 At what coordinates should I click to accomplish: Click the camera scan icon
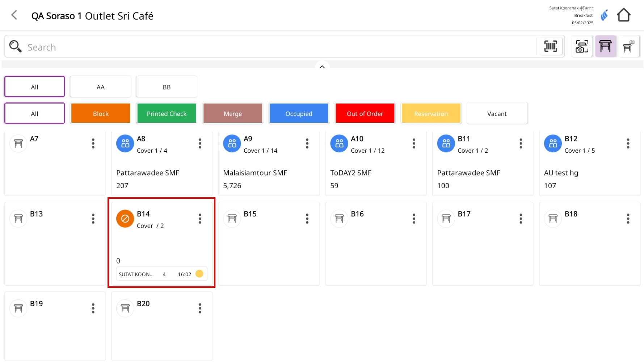[x=581, y=46]
